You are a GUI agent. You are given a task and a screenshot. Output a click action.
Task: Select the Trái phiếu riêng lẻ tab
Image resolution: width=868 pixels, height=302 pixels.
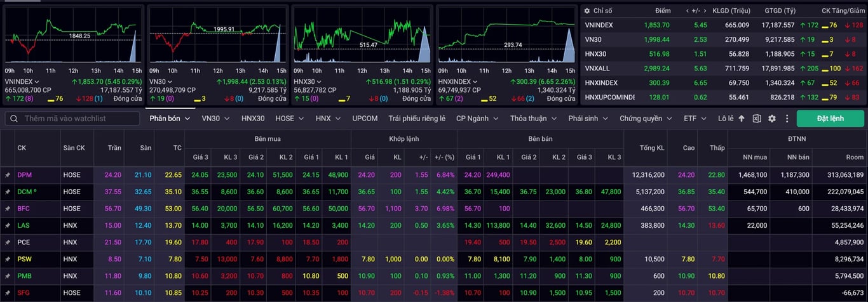coord(417,119)
